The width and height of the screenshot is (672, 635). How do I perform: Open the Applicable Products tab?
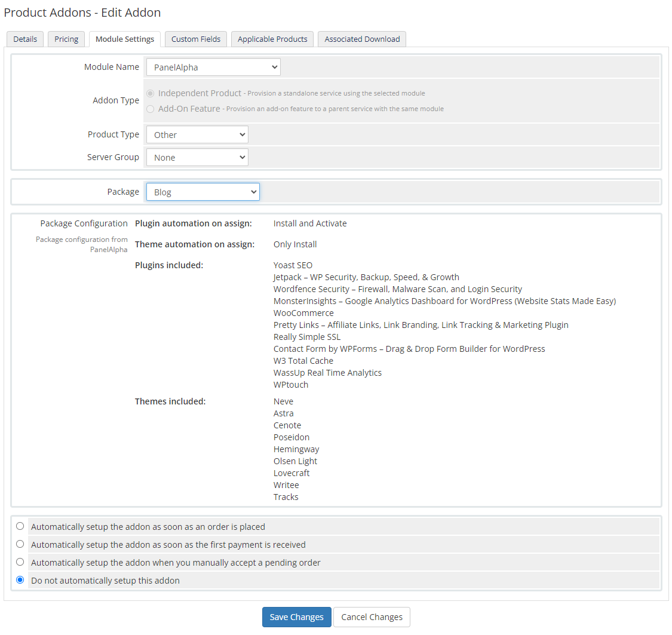(x=272, y=39)
